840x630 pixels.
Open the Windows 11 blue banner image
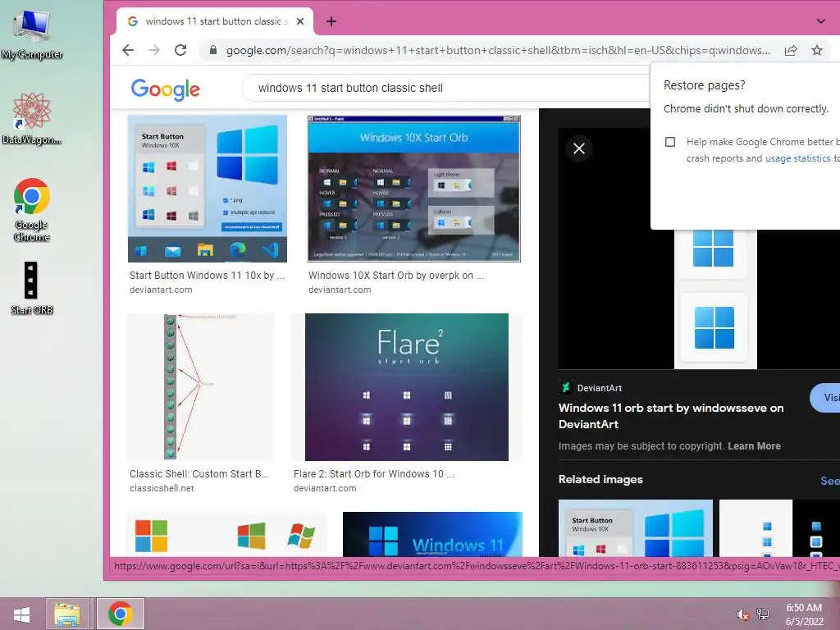point(432,534)
